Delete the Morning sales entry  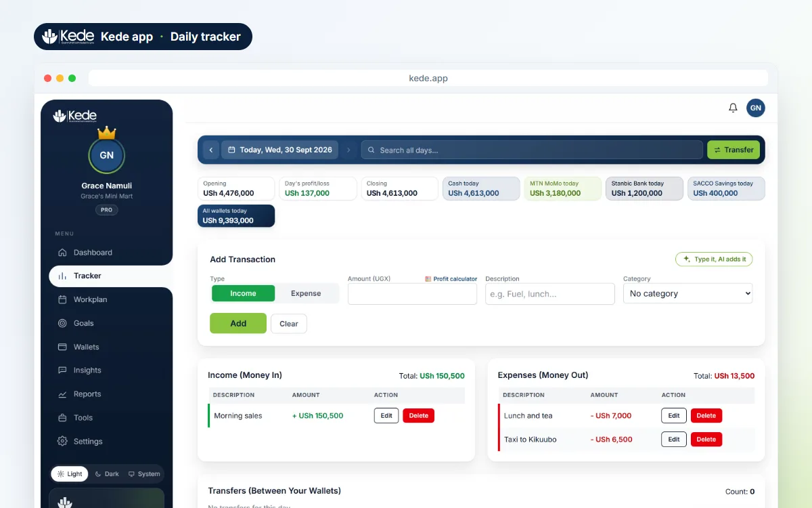418,416
